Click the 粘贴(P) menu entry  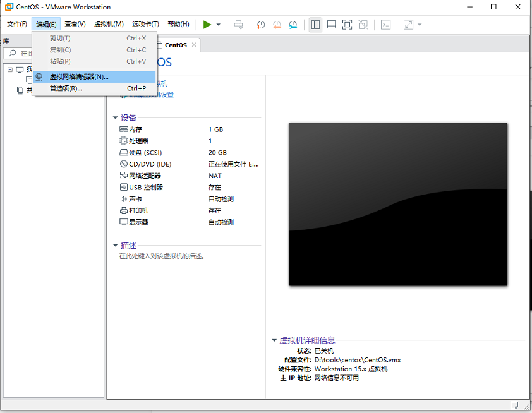[x=94, y=61]
